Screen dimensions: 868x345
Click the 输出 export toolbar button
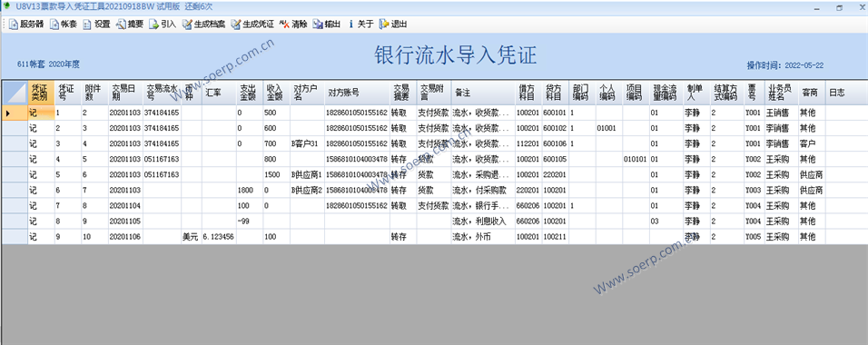tap(326, 25)
